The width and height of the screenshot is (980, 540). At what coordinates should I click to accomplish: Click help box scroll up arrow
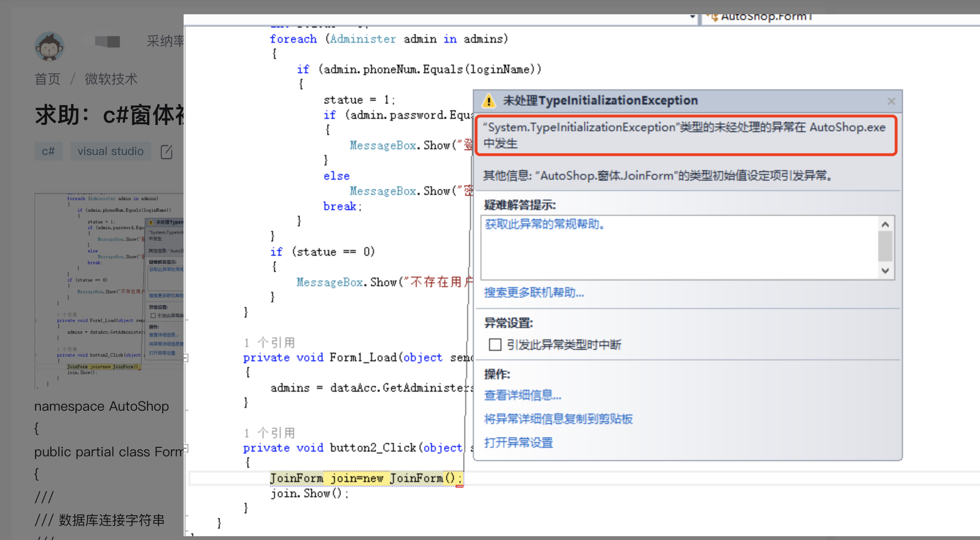point(885,224)
